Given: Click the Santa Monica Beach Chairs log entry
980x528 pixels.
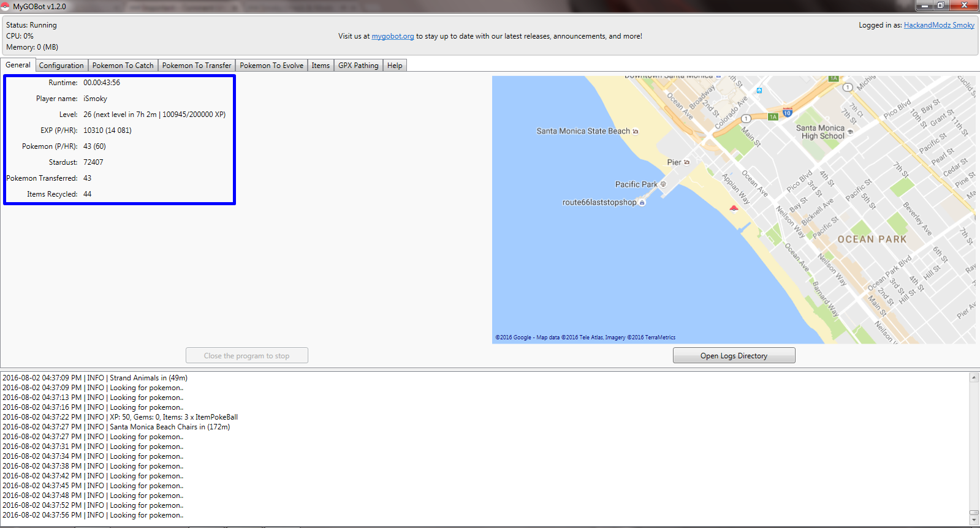Looking at the screenshot, I should [x=116, y=427].
